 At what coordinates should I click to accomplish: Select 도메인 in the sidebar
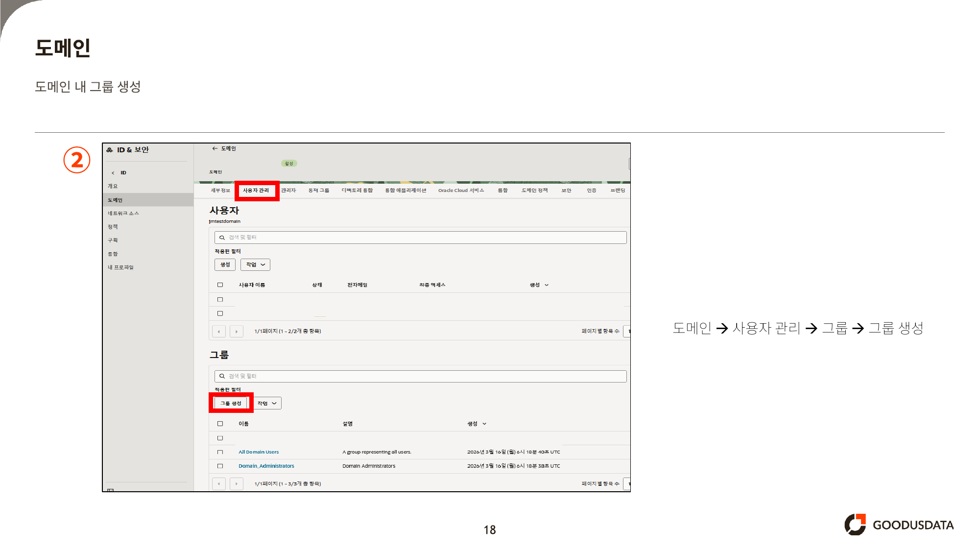pos(148,200)
